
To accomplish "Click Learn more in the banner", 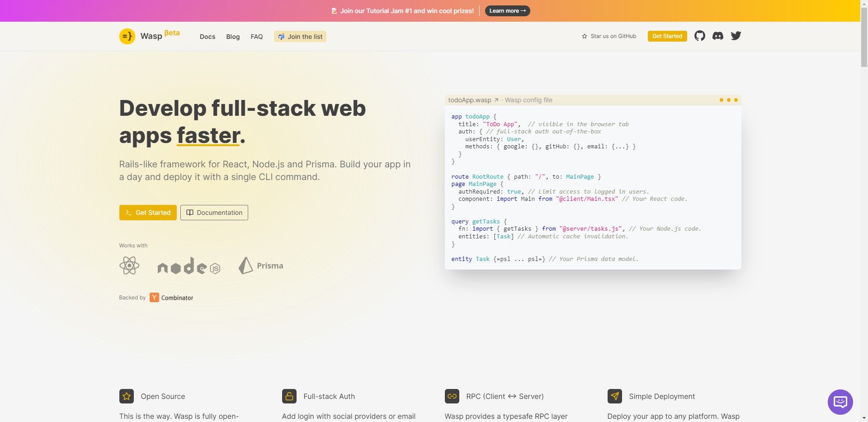I will (507, 11).
